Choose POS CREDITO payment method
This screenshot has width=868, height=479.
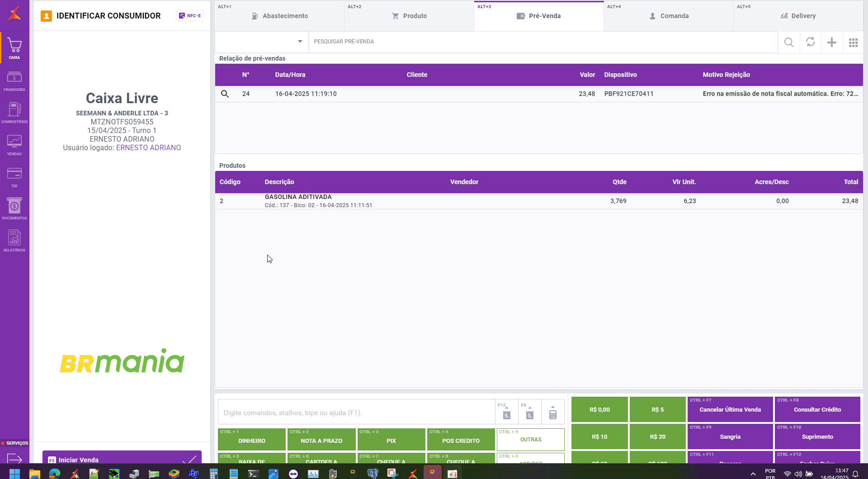pyautogui.click(x=461, y=440)
